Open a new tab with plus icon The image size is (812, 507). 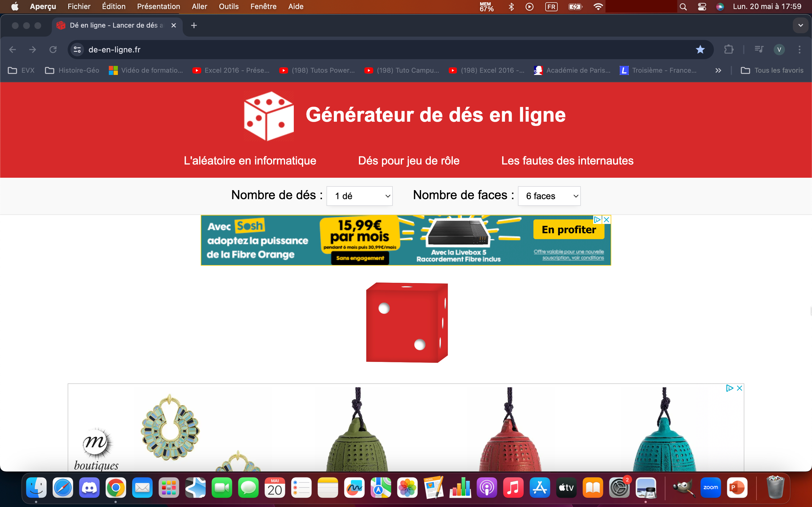click(x=194, y=25)
